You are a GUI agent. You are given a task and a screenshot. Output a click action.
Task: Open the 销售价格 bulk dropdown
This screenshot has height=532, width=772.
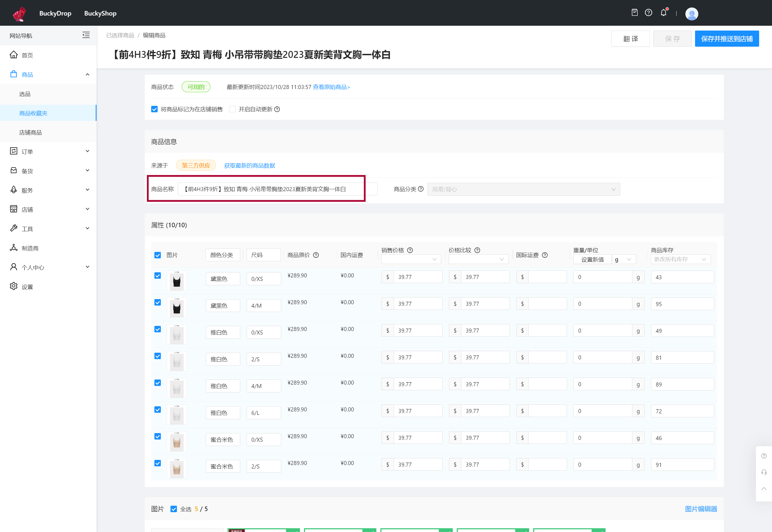pos(411,259)
